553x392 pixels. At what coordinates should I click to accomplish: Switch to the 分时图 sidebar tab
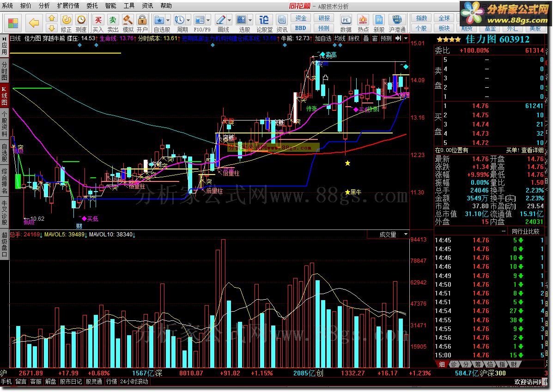click(4, 71)
